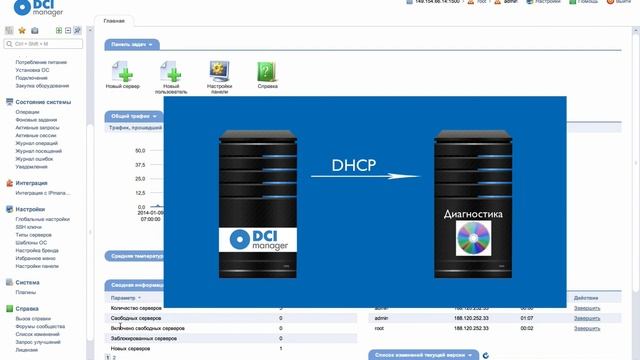This screenshot has width=640, height=360.
Task: Select the Новых серверов row
Action: click(231, 349)
